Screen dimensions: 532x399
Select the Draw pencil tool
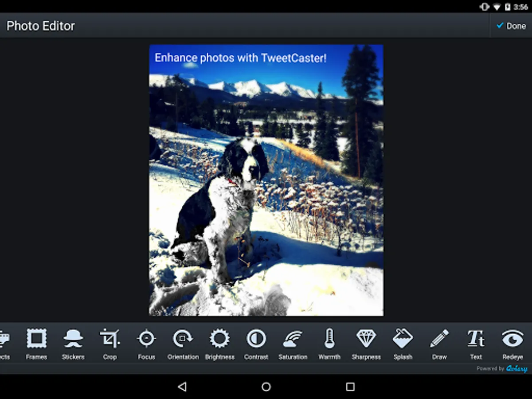(x=439, y=344)
